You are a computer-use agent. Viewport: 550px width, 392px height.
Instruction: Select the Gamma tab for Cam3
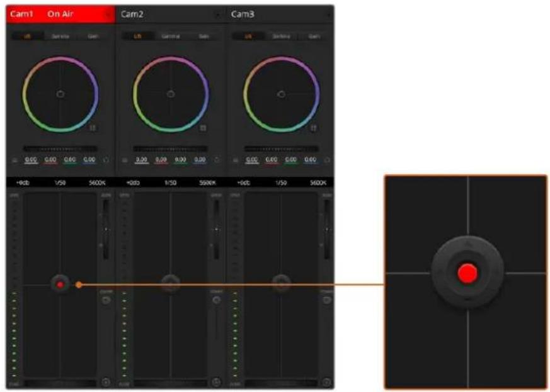click(281, 36)
